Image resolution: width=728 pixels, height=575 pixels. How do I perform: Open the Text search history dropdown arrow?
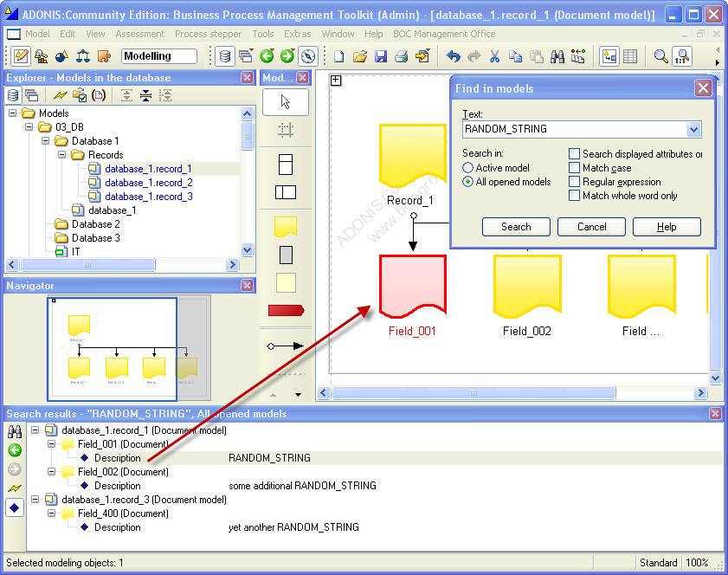693,130
